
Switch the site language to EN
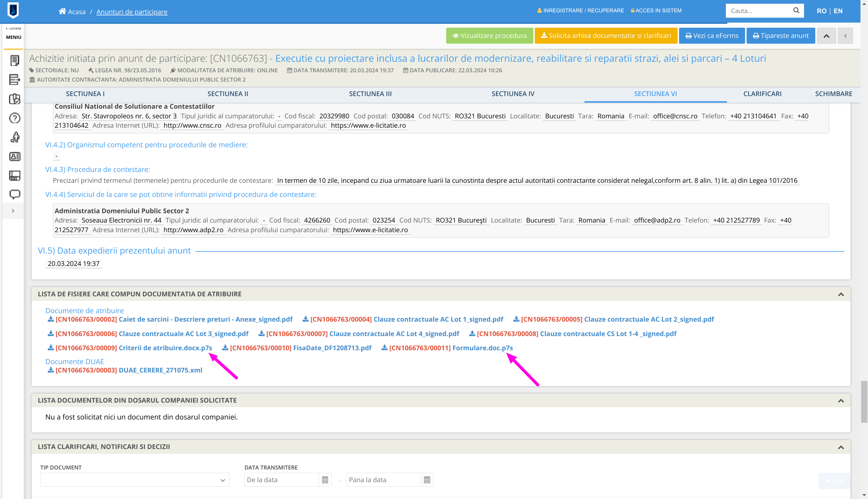[838, 11]
